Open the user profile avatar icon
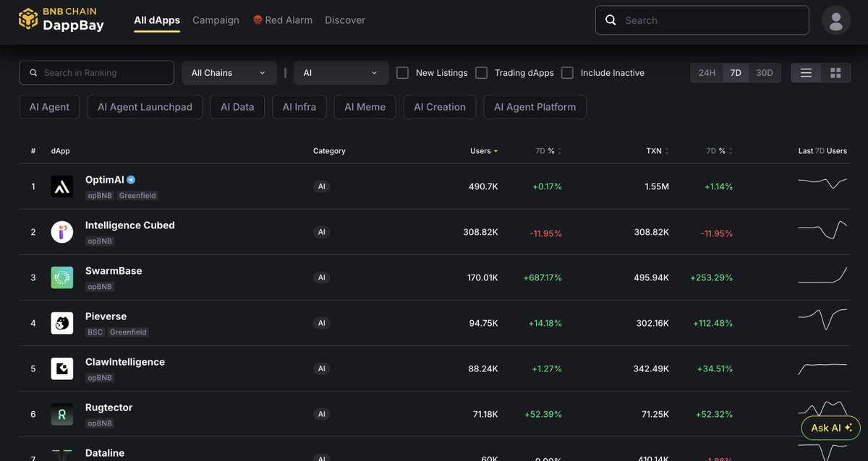Image resolution: width=868 pixels, height=461 pixels. (x=835, y=20)
